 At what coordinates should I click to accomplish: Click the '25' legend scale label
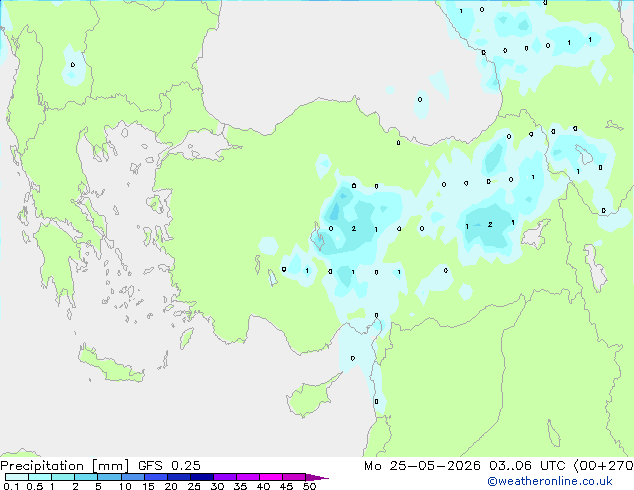194,486
